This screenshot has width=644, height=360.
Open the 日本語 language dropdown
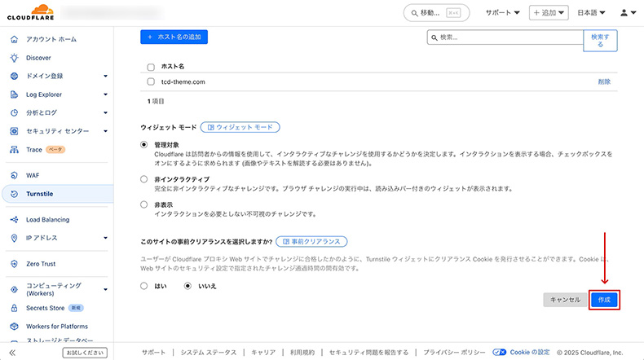(591, 13)
